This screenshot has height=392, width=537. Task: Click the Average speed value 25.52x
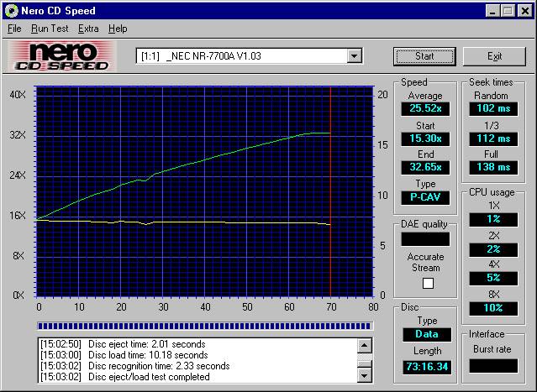[x=425, y=109]
